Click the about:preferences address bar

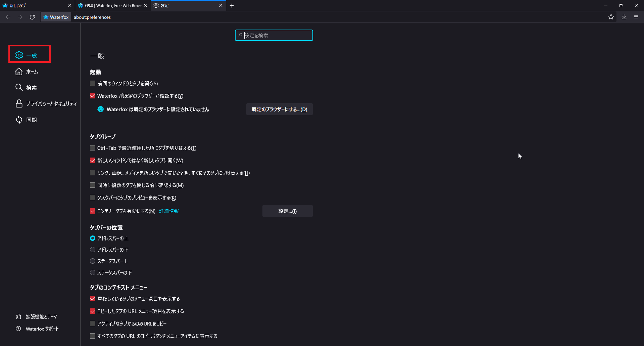tap(336, 17)
